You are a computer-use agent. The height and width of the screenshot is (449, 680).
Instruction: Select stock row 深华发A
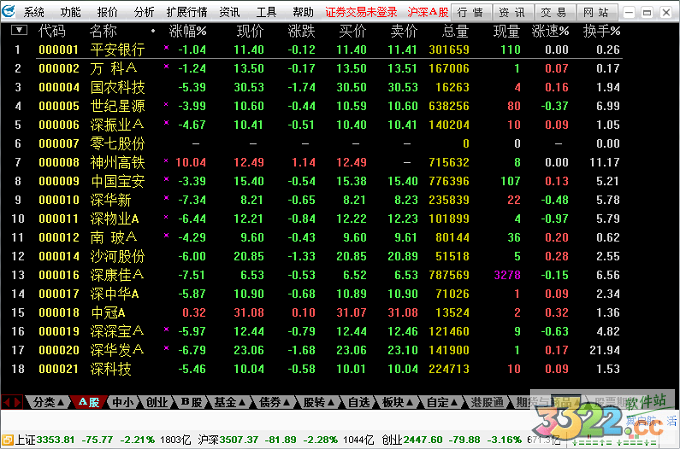317,350
